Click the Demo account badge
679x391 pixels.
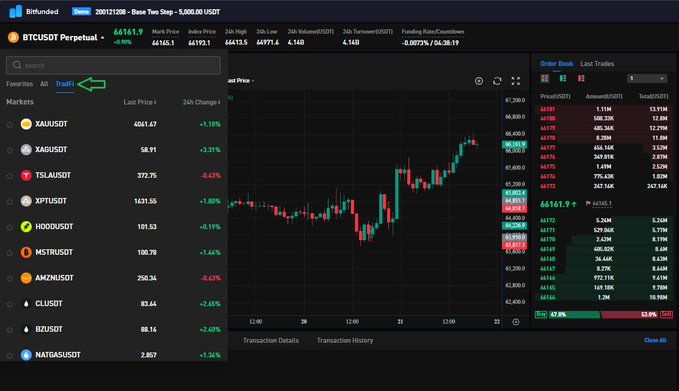click(81, 12)
